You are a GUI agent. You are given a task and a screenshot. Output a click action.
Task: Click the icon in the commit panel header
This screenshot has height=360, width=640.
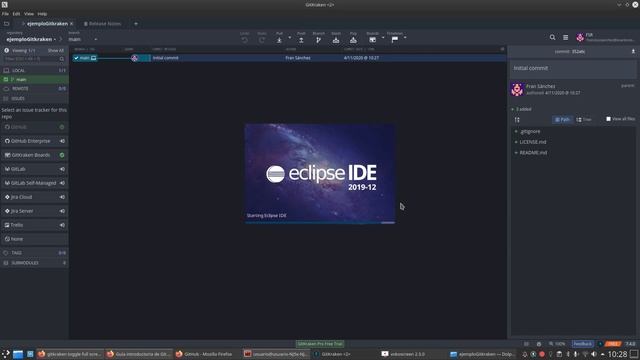tap(633, 51)
